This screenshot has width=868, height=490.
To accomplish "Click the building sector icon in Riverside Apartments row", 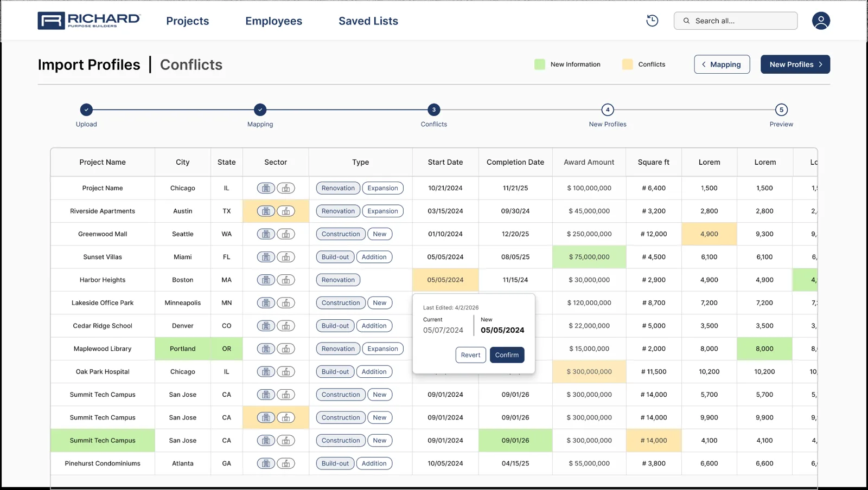I will 266,211.
